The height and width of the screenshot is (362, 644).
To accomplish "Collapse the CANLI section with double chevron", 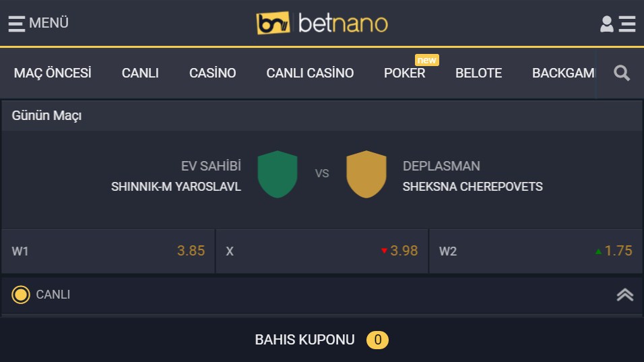I will [x=624, y=295].
